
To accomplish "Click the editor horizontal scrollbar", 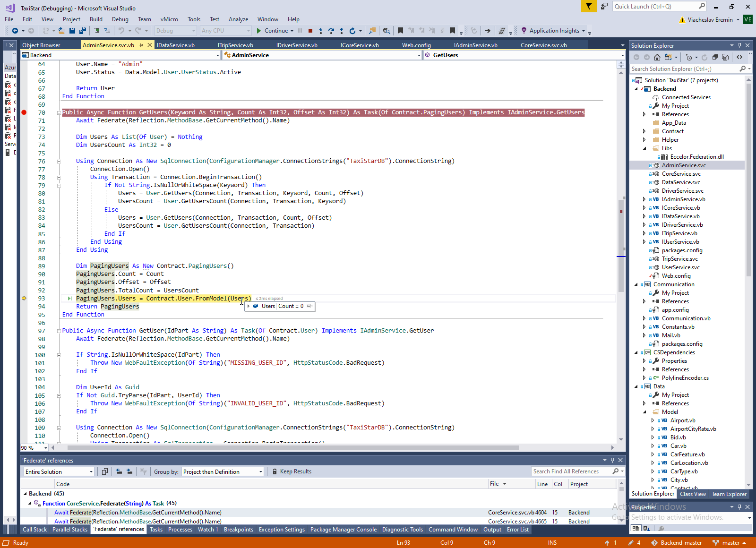I will [293, 447].
